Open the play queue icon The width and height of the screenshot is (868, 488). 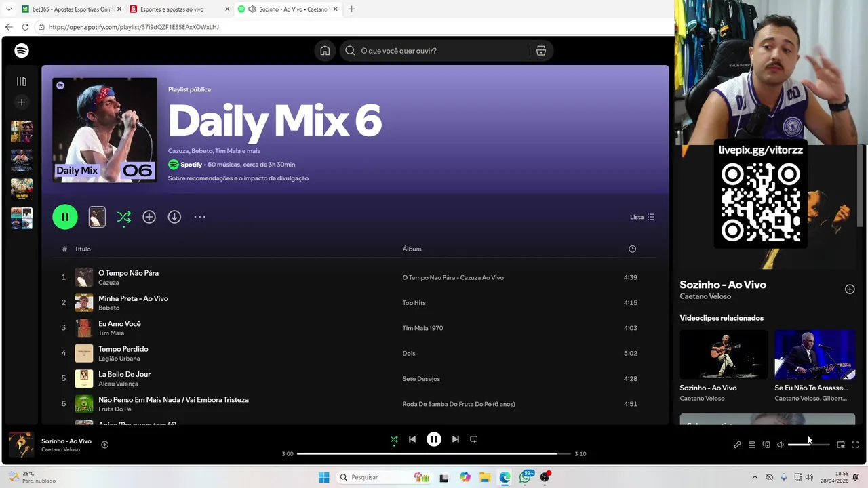coord(751,445)
